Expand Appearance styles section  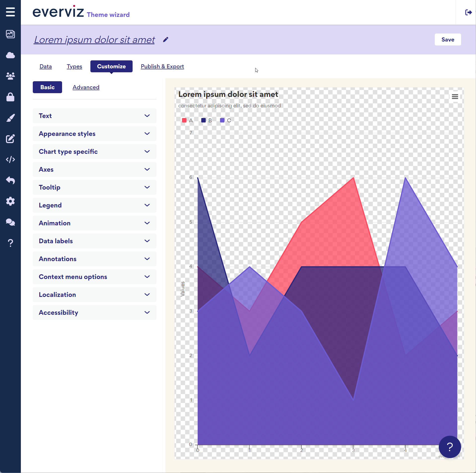(x=95, y=134)
